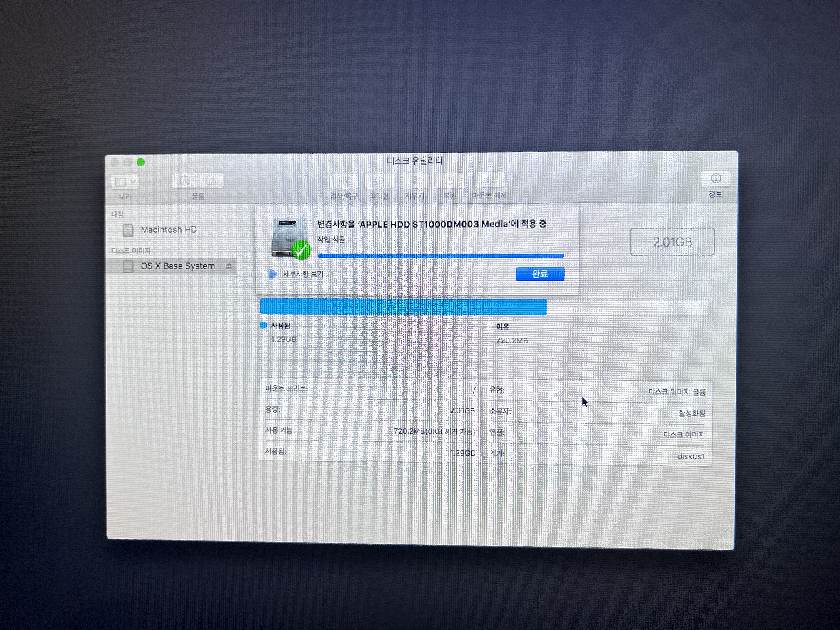Expand the 세부사항 보기 disclosure triangle
840x630 pixels.
273,274
